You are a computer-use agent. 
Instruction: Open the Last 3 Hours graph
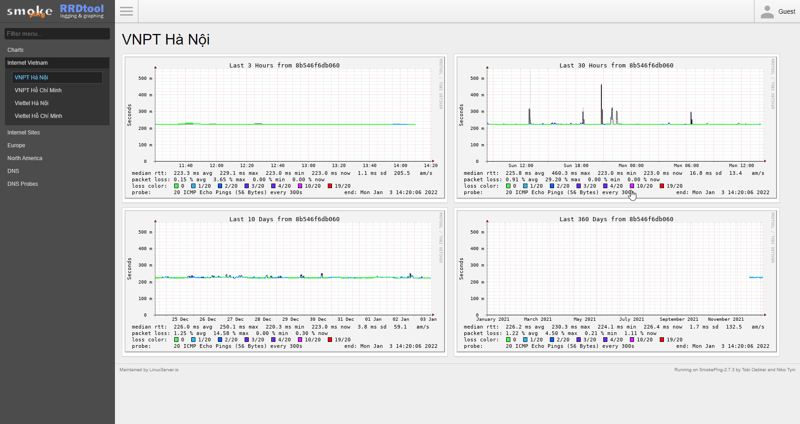[x=284, y=127]
